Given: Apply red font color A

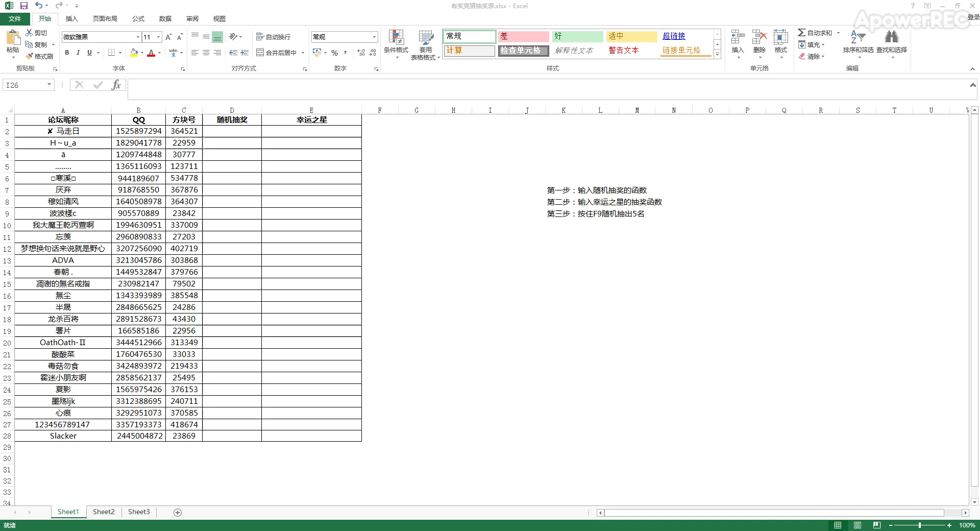Looking at the screenshot, I should coord(151,53).
